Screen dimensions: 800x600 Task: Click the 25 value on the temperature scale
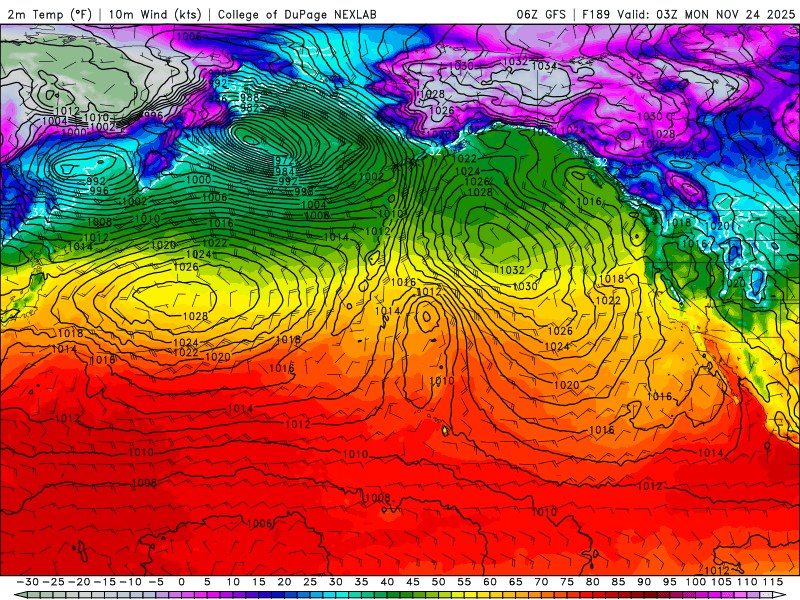(x=310, y=582)
